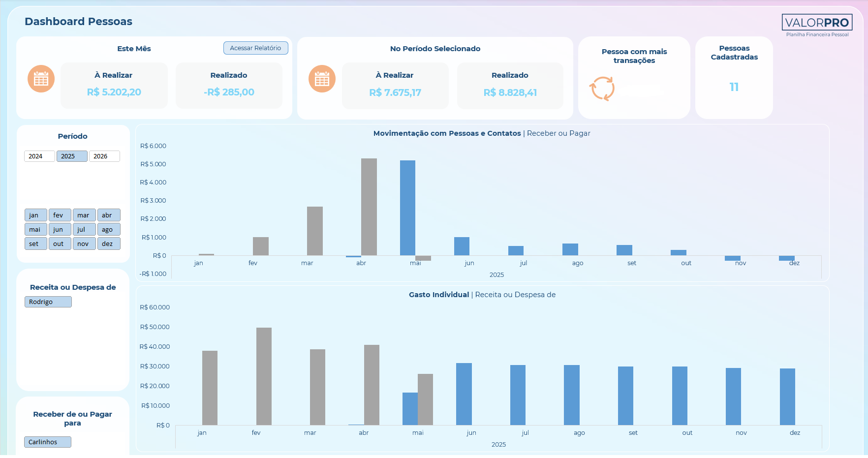Pick the dez month filter
Viewport: 868px width, 458px height.
pos(109,244)
